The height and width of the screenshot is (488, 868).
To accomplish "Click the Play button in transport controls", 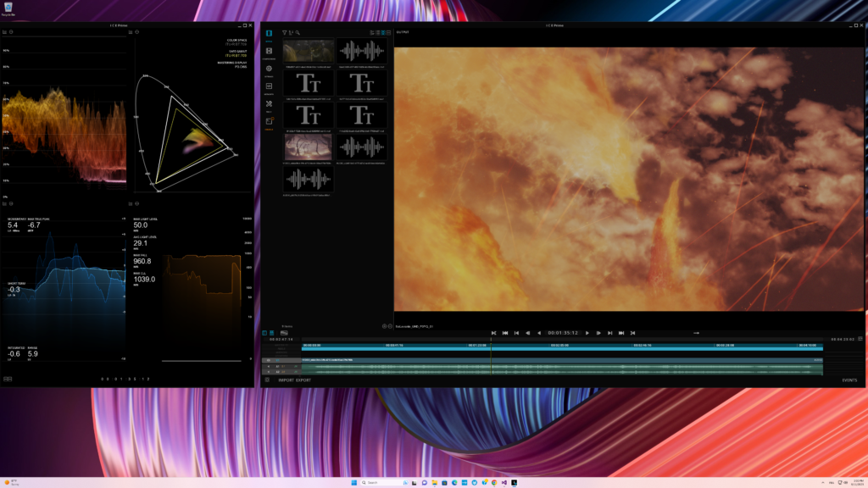I will [x=587, y=333].
